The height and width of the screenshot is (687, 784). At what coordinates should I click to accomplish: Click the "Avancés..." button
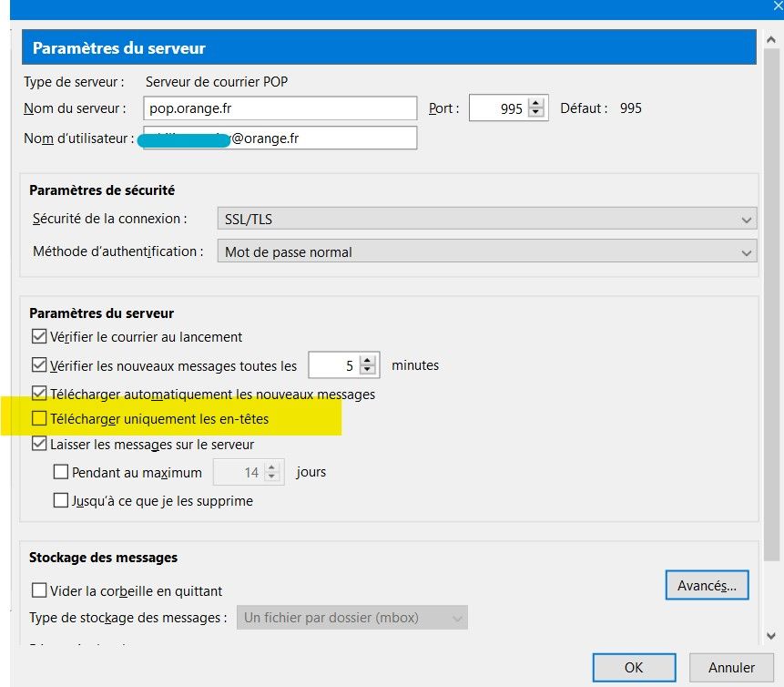(708, 585)
